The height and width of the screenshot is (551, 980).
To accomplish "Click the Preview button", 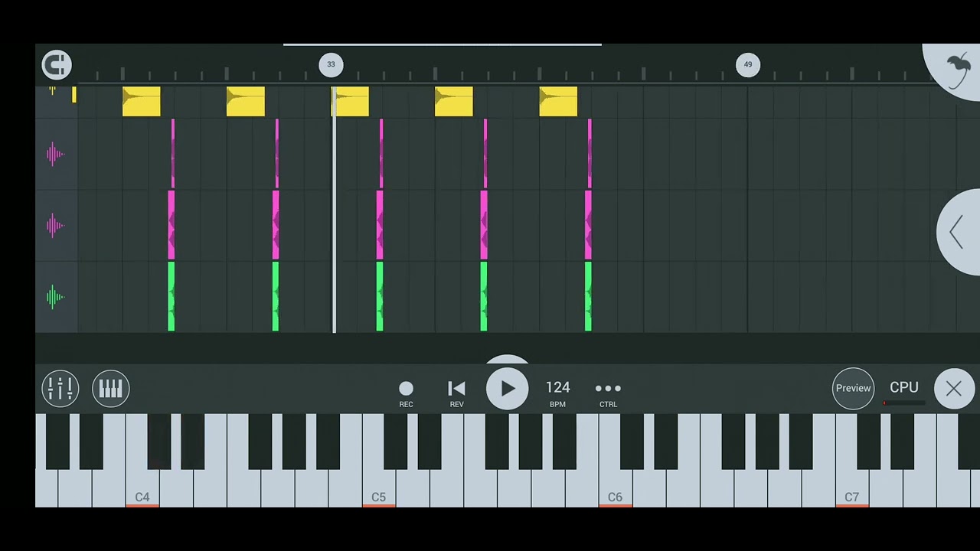I will pyautogui.click(x=853, y=389).
